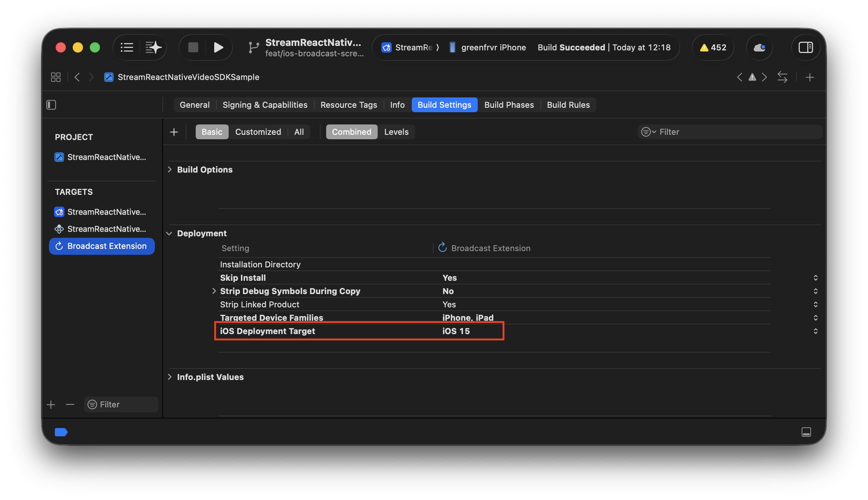Jump to next issue arrow

click(764, 77)
